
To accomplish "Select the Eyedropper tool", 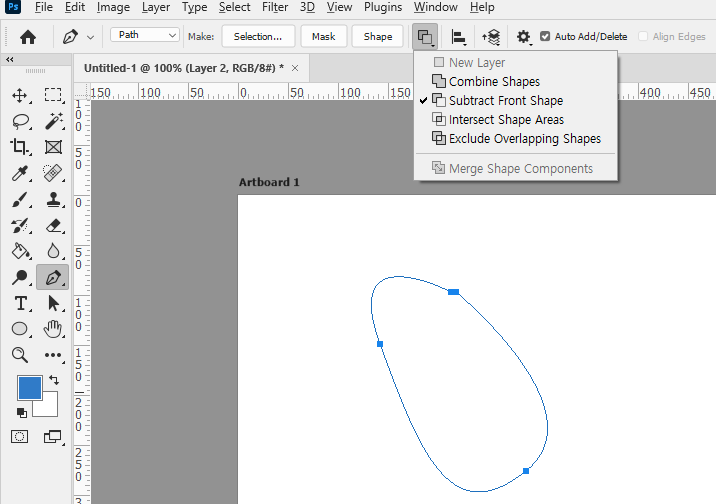I will point(20,173).
